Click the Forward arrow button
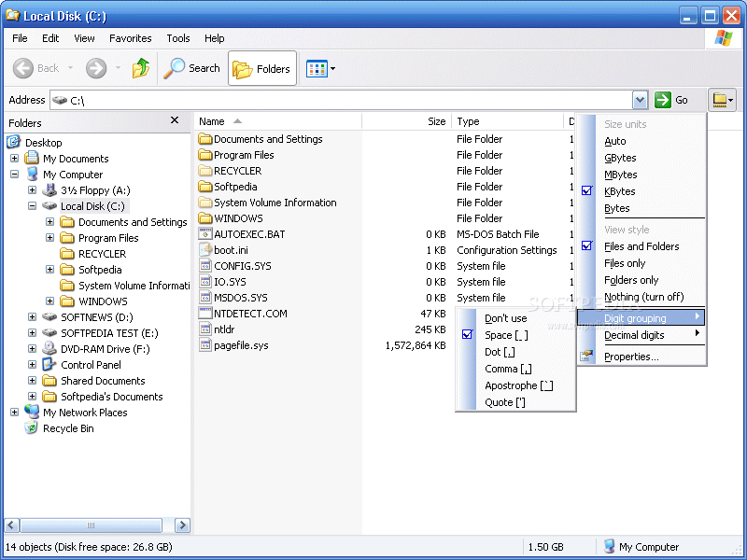This screenshot has width=747, height=560. tap(96, 68)
